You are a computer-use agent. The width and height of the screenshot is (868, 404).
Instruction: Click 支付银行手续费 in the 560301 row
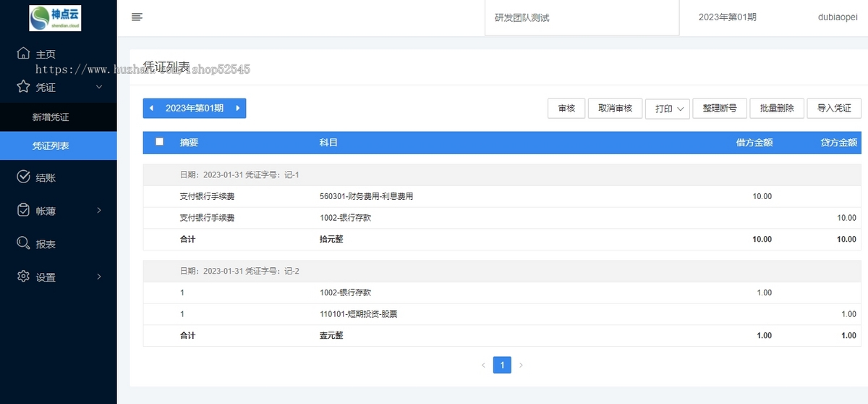208,196
